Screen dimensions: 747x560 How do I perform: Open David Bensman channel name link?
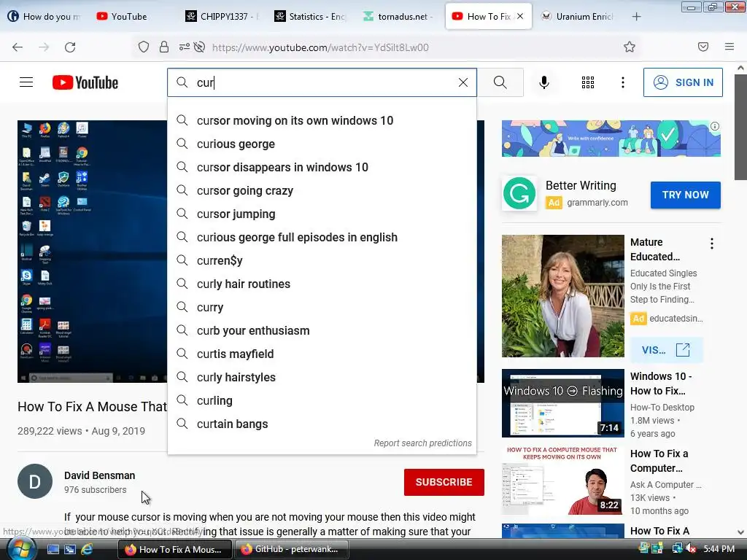(99, 475)
